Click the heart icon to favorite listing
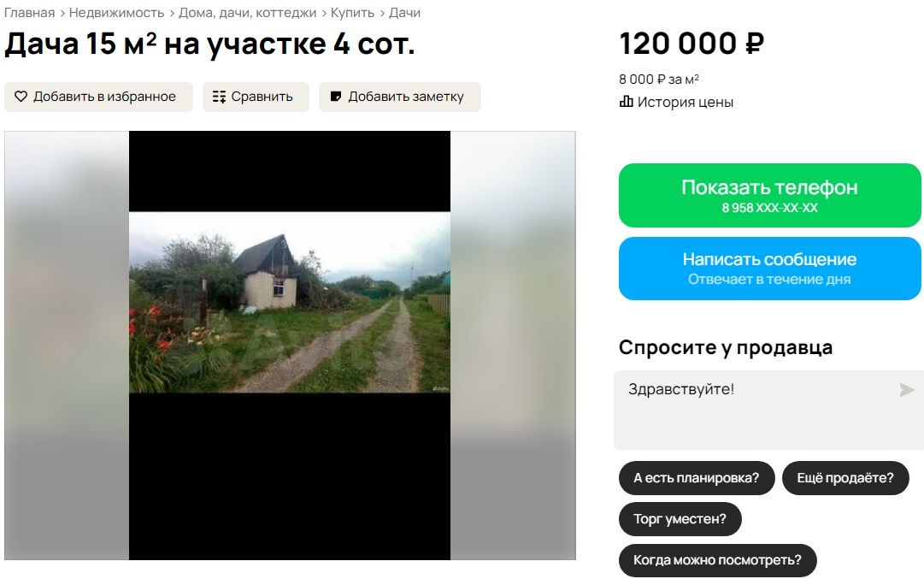This screenshot has height=579, width=924. point(21,97)
